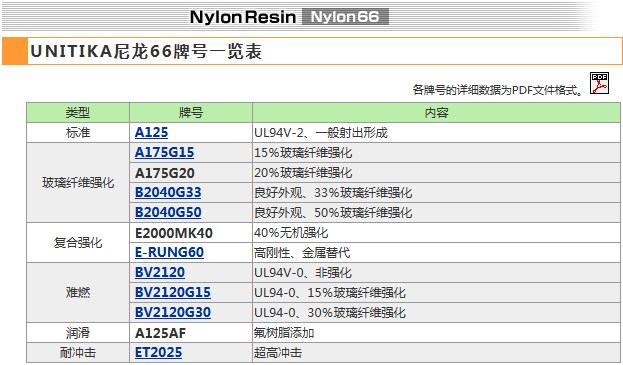Open the B2040G50 grade link
Viewport: 623px width, 365px height.
(x=168, y=212)
